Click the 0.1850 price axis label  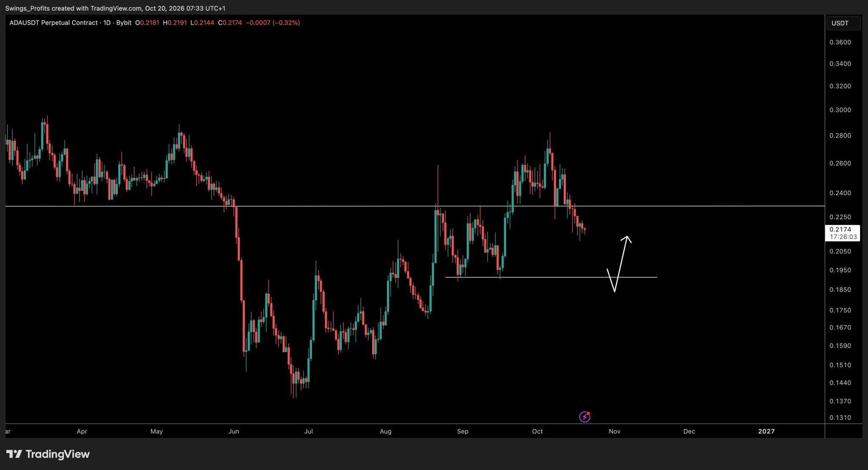tap(840, 290)
